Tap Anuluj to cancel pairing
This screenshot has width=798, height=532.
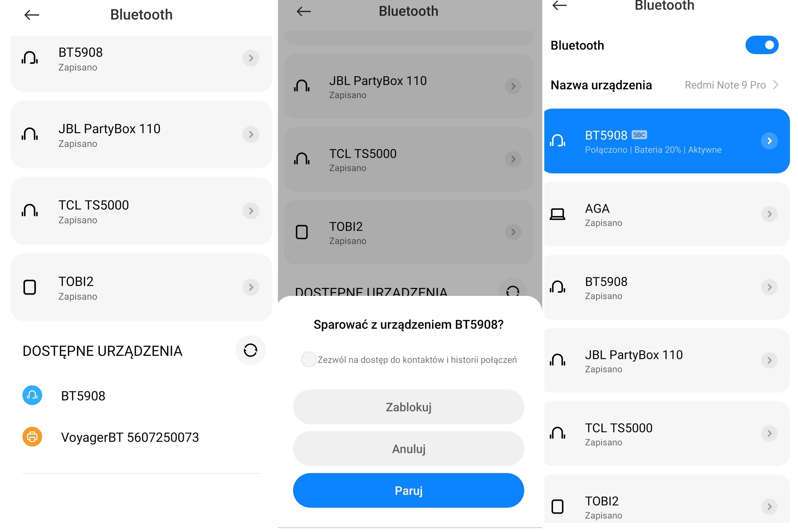tap(408, 449)
